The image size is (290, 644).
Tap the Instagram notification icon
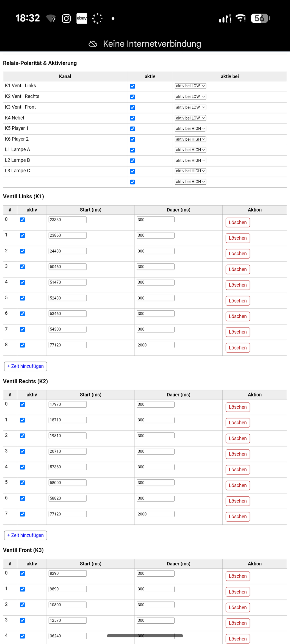(66, 18)
